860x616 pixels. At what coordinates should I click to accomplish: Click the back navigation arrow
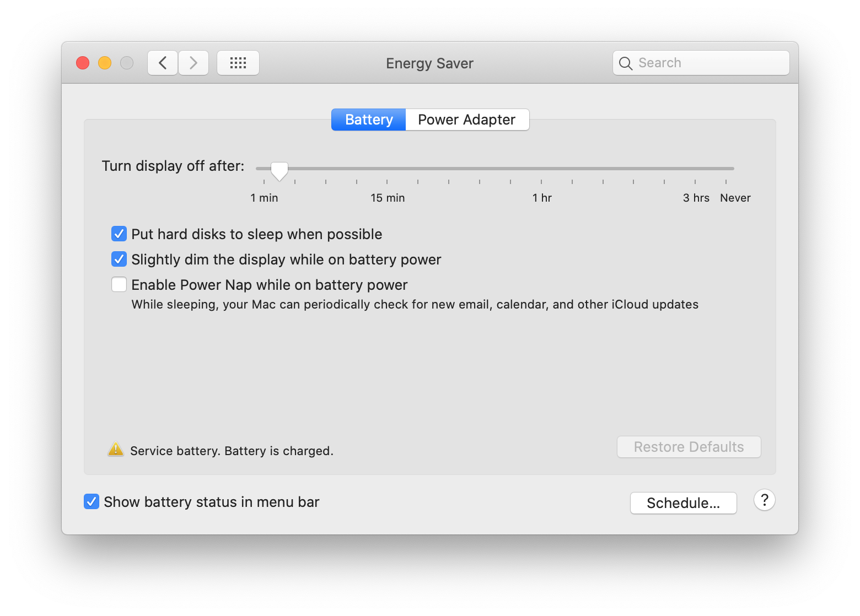click(x=162, y=63)
